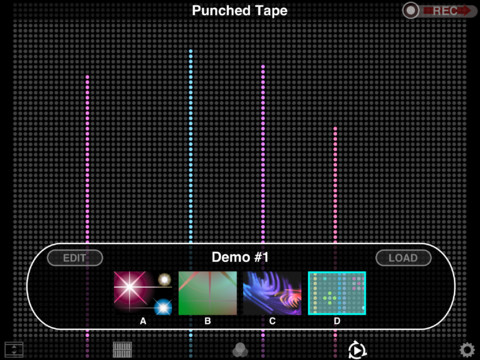Tap the topmost dot of the cyan column

point(191,51)
